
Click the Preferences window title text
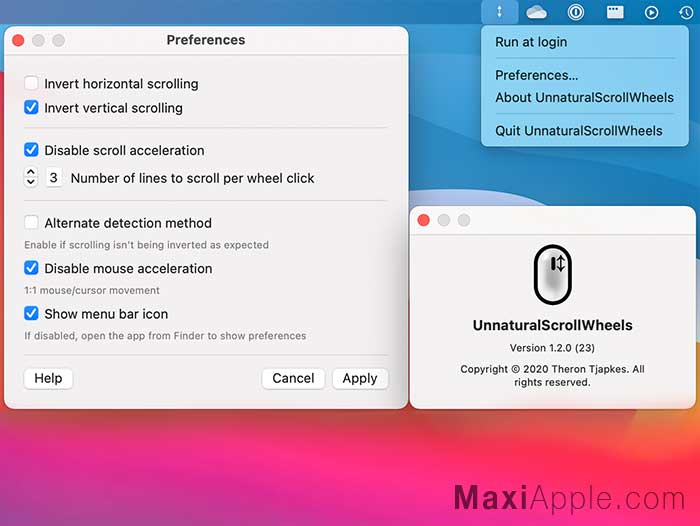tap(206, 40)
